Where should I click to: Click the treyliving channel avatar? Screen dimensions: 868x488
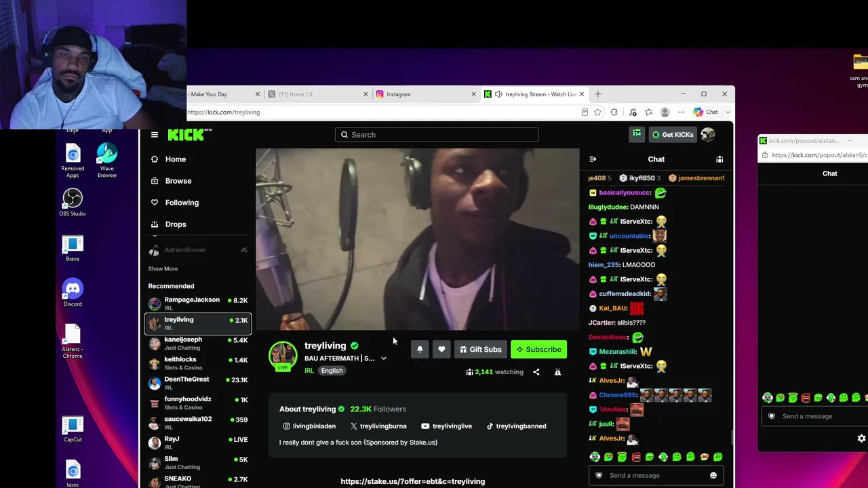click(x=283, y=355)
